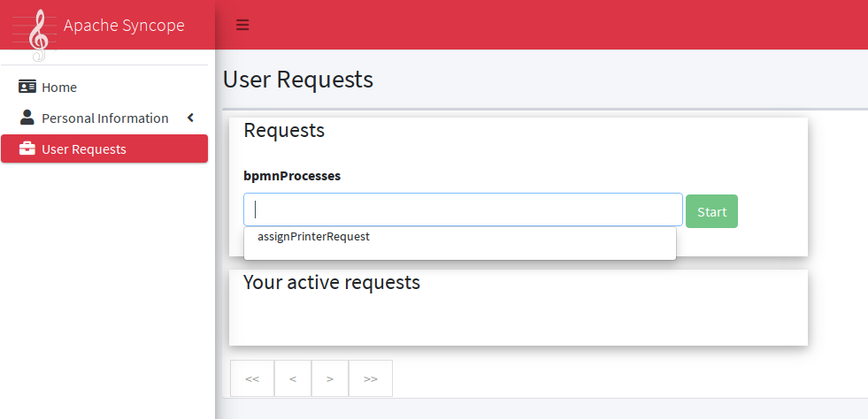Go to first page with << button
The height and width of the screenshot is (419, 868).
tap(252, 378)
